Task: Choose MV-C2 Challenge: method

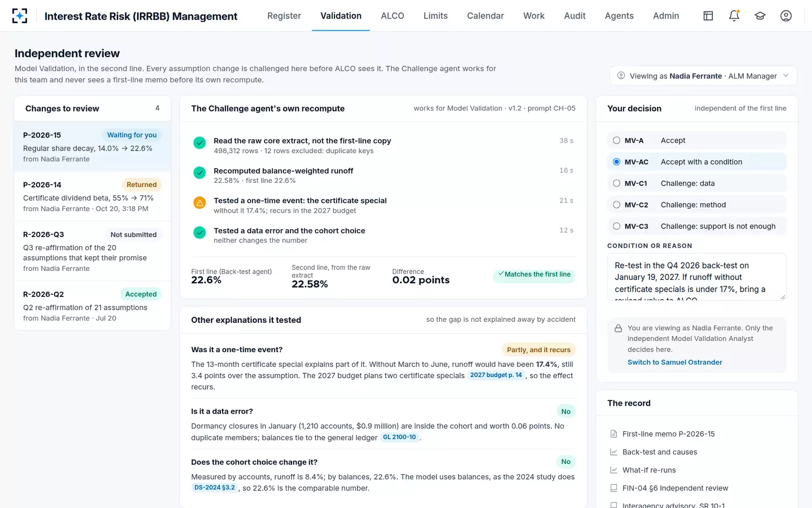Action: point(697,205)
